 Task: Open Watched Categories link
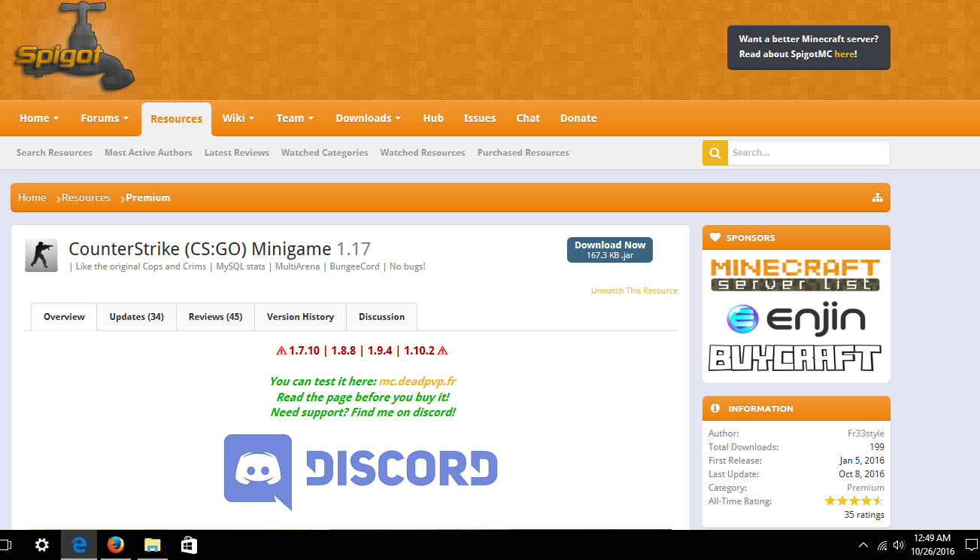tap(325, 153)
